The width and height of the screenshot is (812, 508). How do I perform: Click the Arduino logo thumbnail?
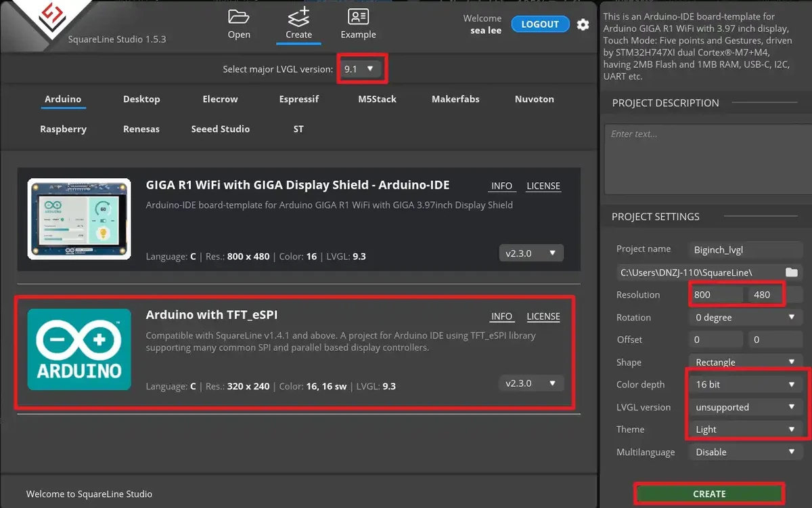click(79, 350)
